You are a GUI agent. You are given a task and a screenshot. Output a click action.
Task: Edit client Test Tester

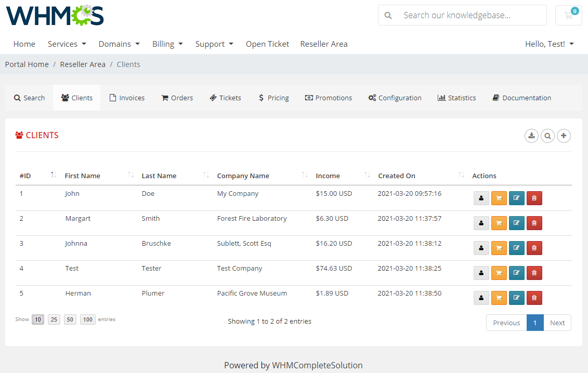point(516,273)
